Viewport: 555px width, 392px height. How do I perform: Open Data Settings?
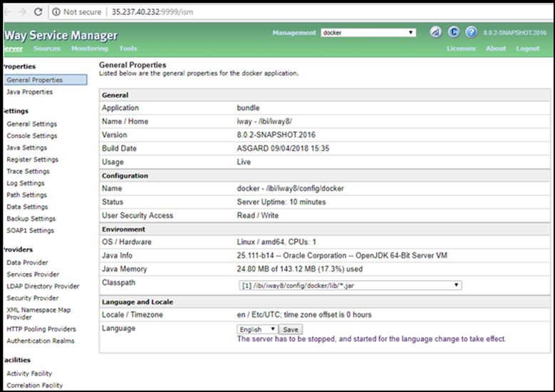click(27, 207)
